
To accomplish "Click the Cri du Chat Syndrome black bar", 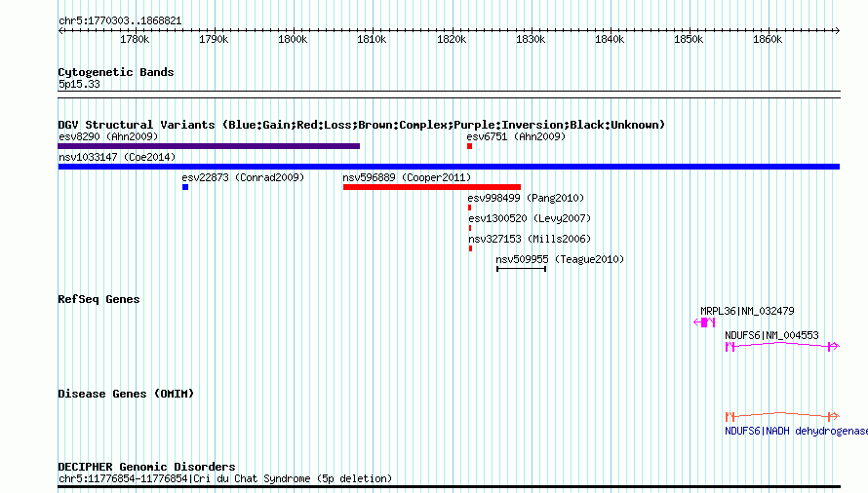I will click(x=449, y=487).
